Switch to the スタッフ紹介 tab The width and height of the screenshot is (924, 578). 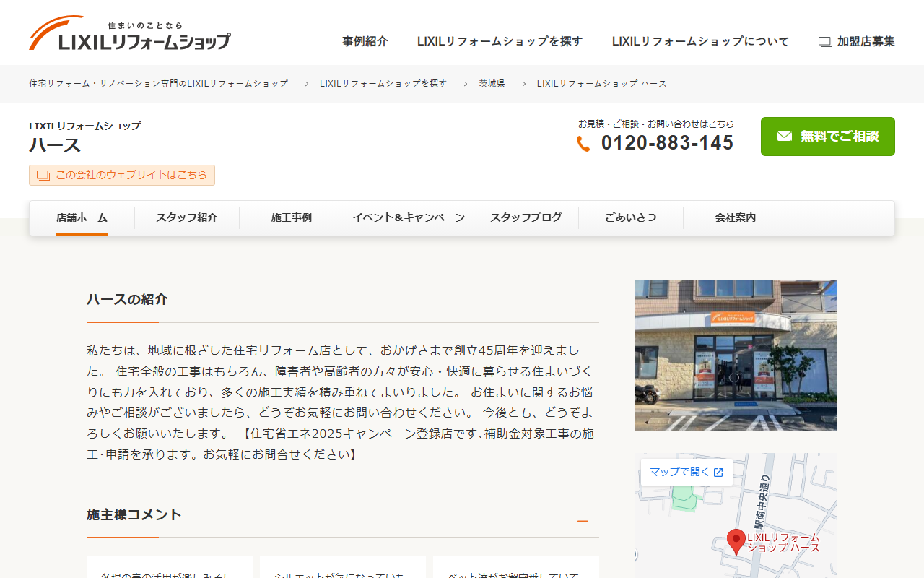tap(187, 217)
